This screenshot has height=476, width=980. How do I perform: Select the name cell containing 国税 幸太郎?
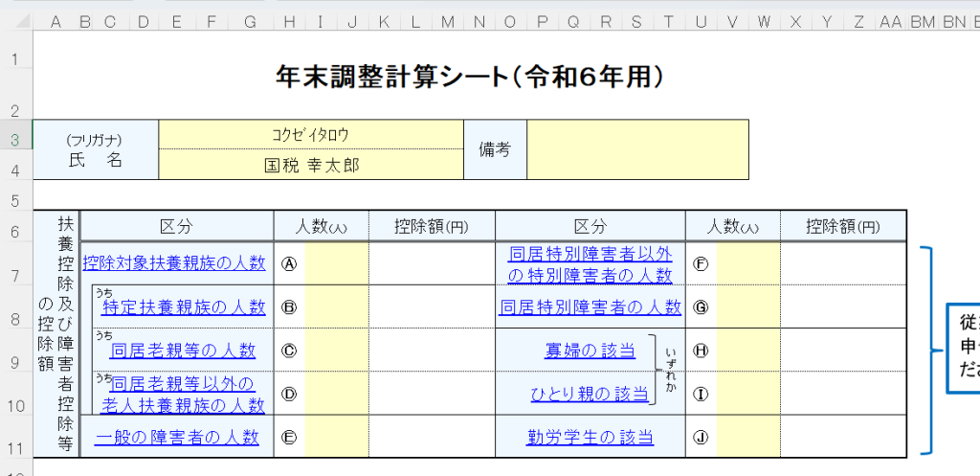[311, 165]
